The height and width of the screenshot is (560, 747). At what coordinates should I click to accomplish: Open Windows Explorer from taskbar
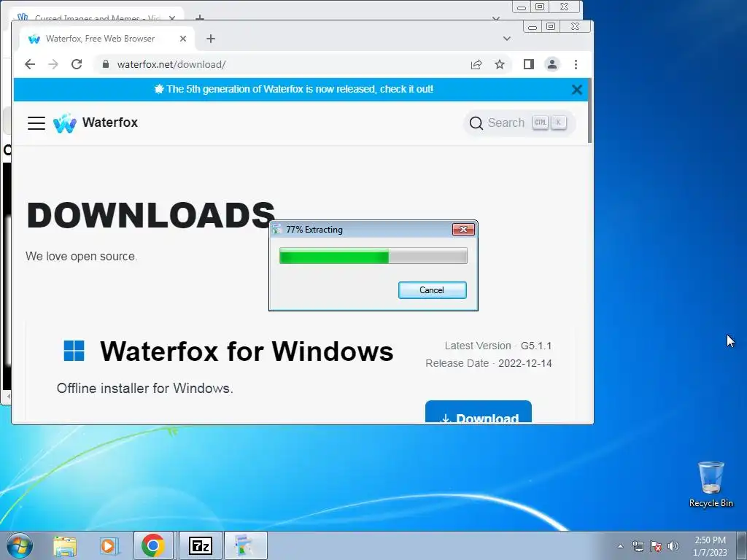(x=65, y=545)
